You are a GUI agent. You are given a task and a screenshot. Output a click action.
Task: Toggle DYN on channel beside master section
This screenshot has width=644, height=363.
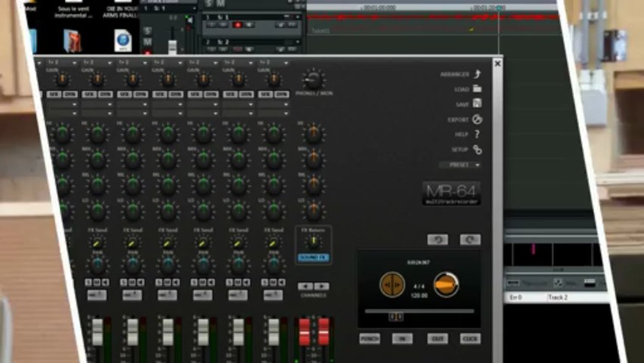281,94
